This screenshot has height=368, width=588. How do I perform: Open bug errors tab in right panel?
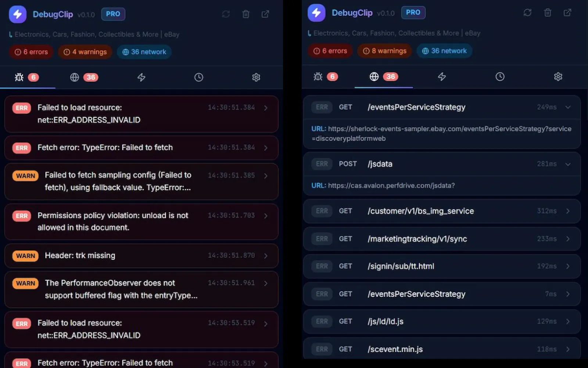pyautogui.click(x=326, y=77)
